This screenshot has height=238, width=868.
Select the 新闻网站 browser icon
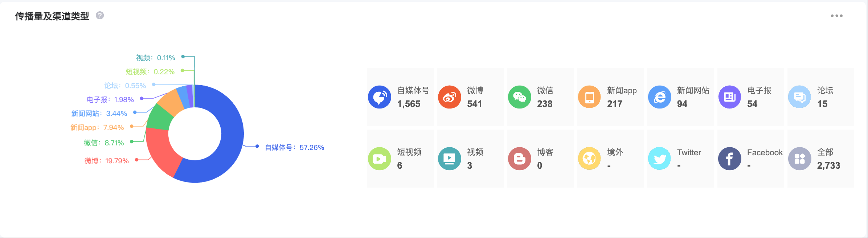(660, 97)
